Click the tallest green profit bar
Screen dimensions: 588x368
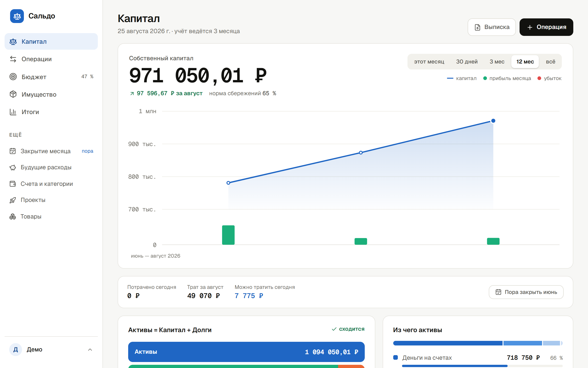(228, 235)
